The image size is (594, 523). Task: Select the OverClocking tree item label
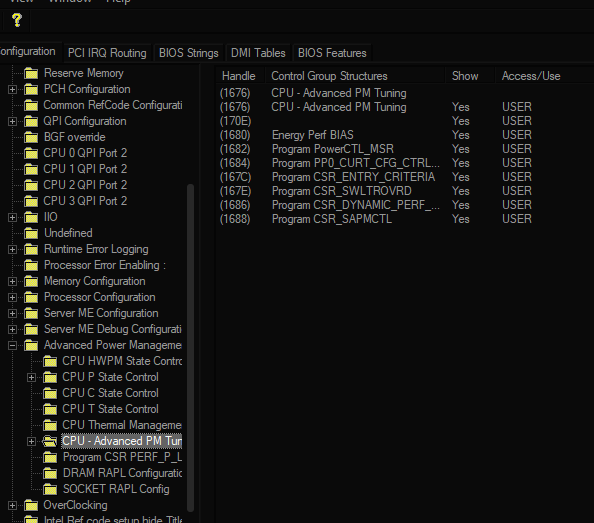click(x=75, y=505)
